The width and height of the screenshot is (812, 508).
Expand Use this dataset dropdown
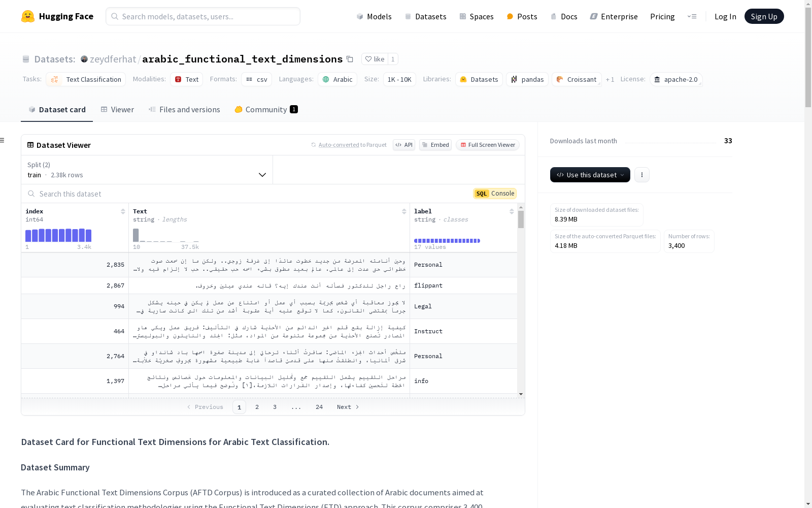click(x=590, y=175)
